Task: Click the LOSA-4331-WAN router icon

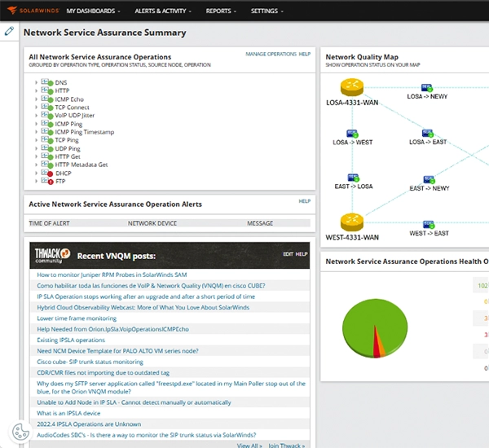Action: (352, 86)
